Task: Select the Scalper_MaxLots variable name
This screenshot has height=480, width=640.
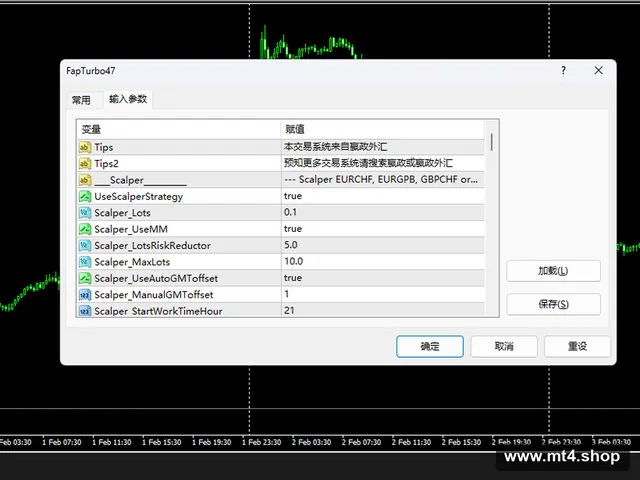Action: tap(132, 262)
